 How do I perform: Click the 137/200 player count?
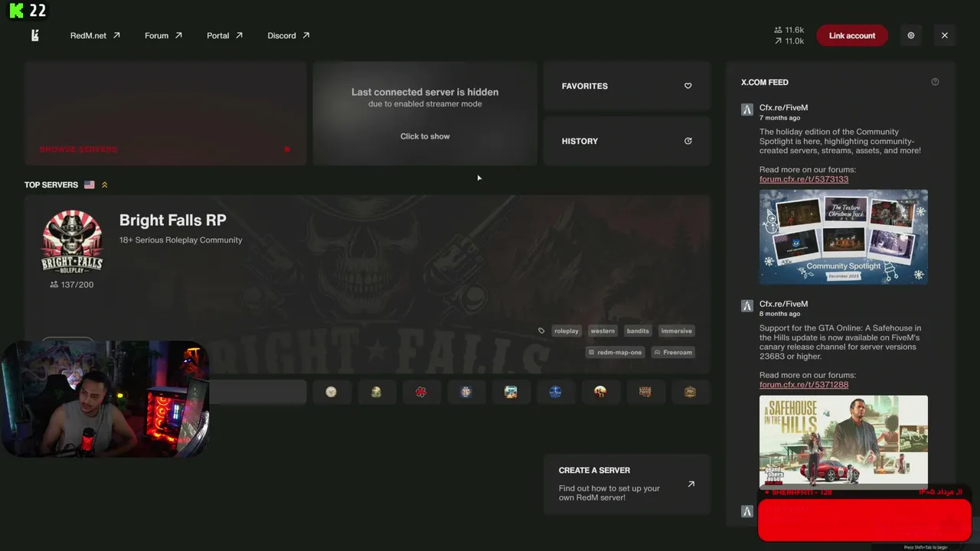(71, 285)
